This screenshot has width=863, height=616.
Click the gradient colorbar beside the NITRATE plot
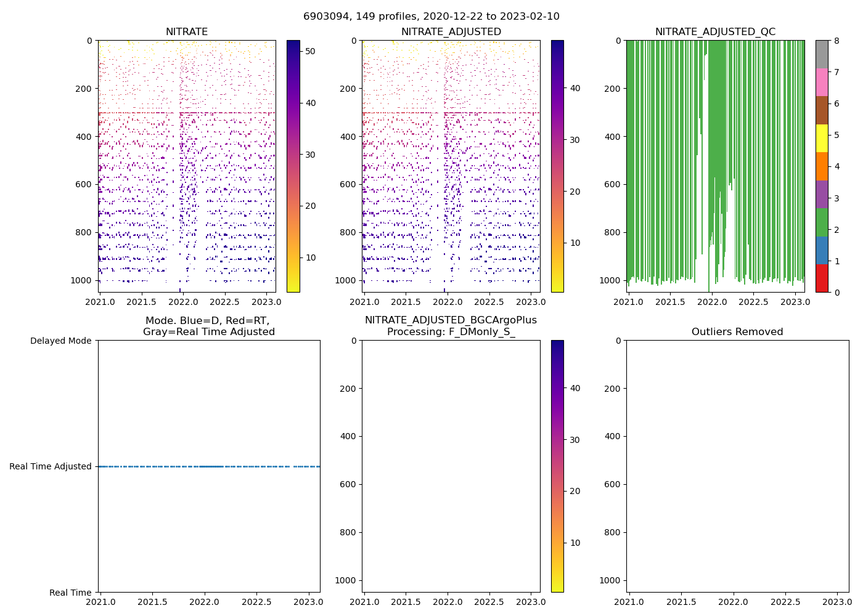[x=293, y=166]
